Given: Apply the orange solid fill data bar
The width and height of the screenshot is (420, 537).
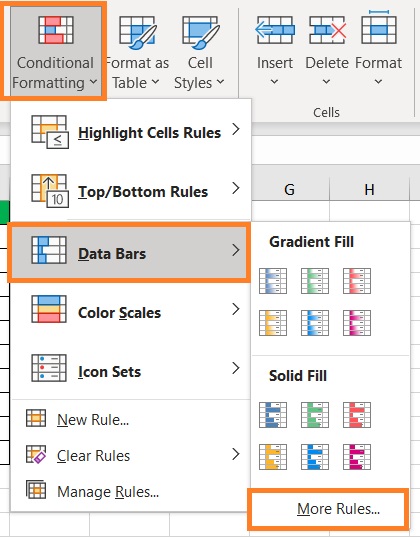Looking at the screenshot, I should (273, 457).
